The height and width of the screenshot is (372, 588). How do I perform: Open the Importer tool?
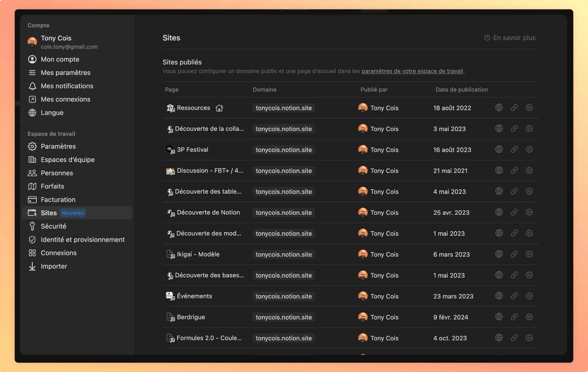pos(54,266)
